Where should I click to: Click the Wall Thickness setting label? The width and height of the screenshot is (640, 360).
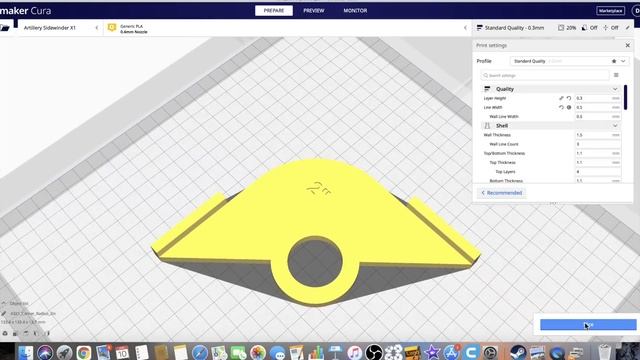(x=497, y=135)
